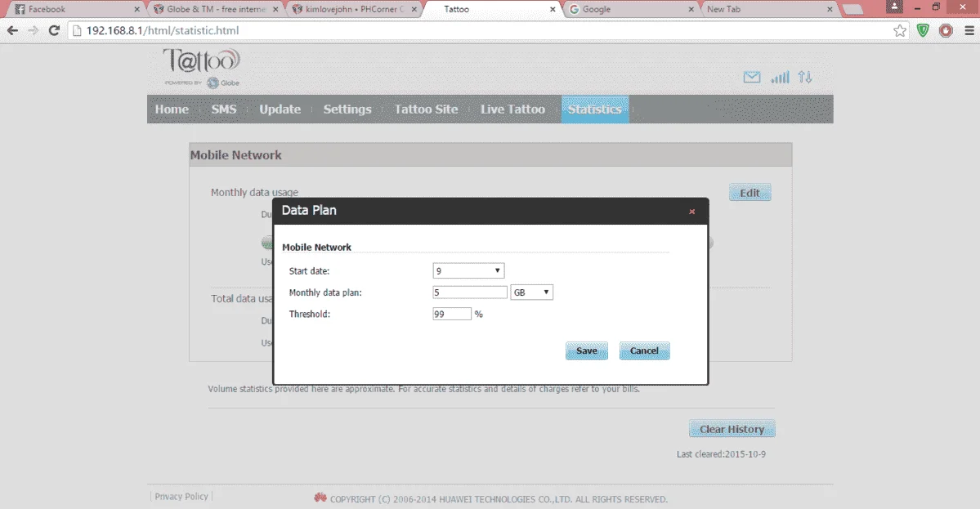Image resolution: width=980 pixels, height=509 pixels.
Task: Click the Chrome user profile icon
Action: click(894, 7)
